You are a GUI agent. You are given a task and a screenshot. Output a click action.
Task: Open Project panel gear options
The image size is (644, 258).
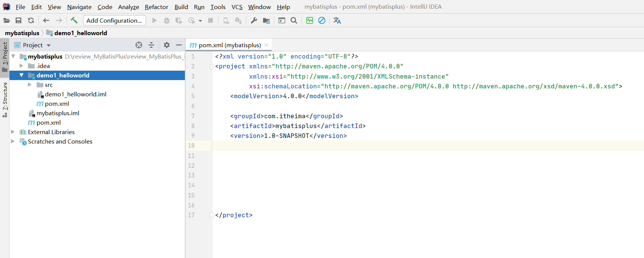point(167,45)
